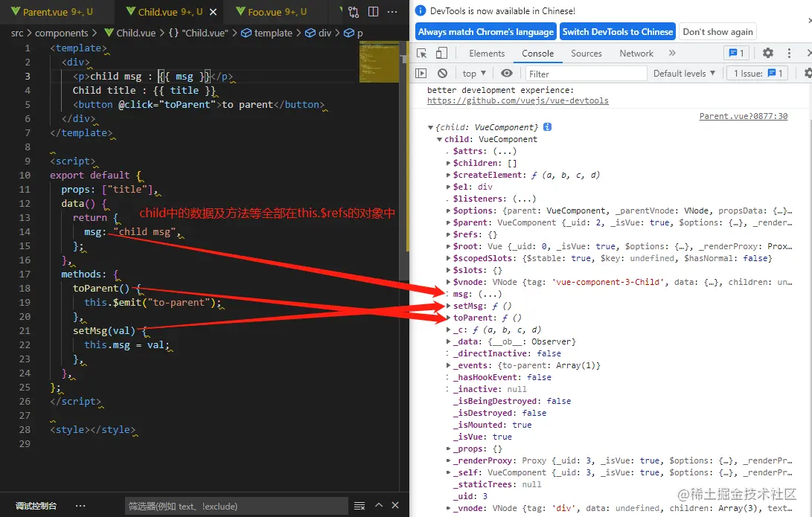Open DevTools settings gear

click(x=768, y=53)
